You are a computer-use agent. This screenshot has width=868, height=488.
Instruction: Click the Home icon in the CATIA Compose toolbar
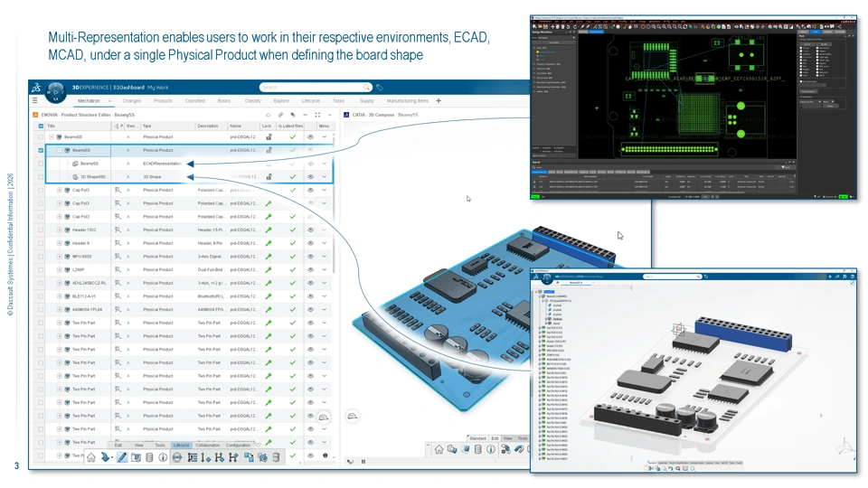point(439,449)
